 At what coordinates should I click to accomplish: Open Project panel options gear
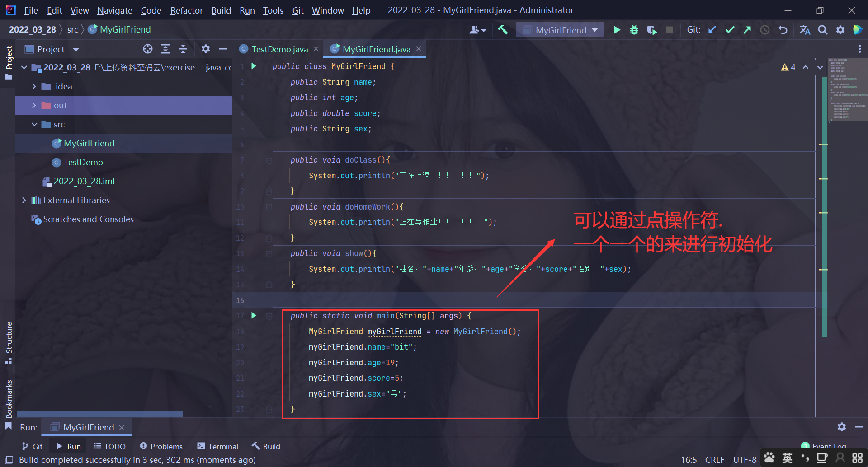pyautogui.click(x=206, y=49)
